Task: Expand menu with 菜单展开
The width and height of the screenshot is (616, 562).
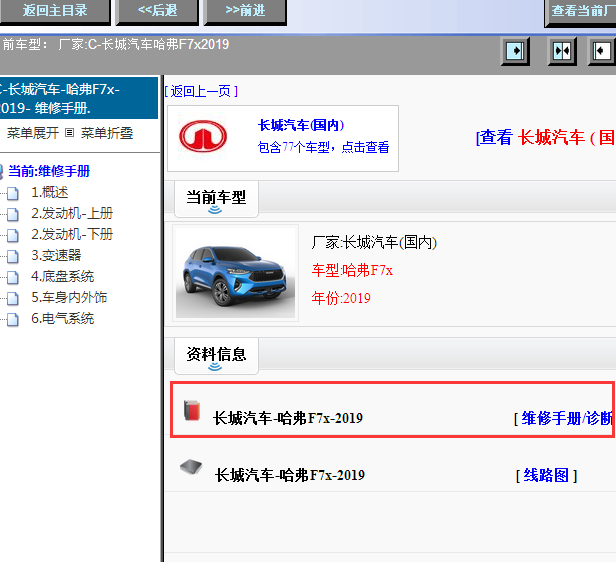Action: point(33,133)
